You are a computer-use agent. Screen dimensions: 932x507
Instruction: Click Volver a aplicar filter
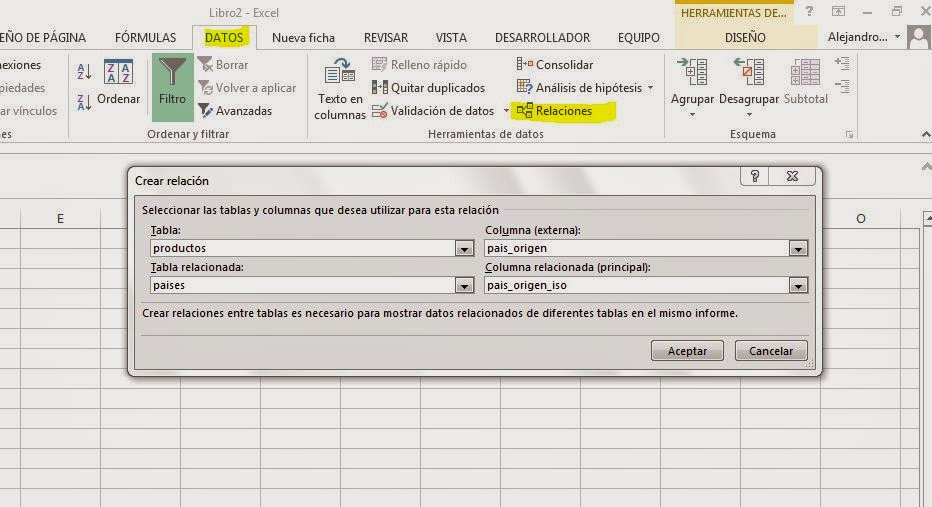[247, 87]
